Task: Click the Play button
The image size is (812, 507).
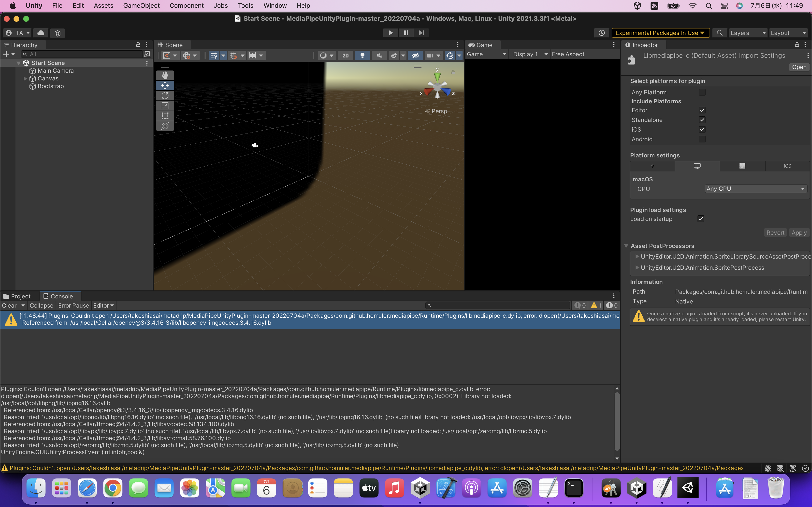Action: click(390, 33)
